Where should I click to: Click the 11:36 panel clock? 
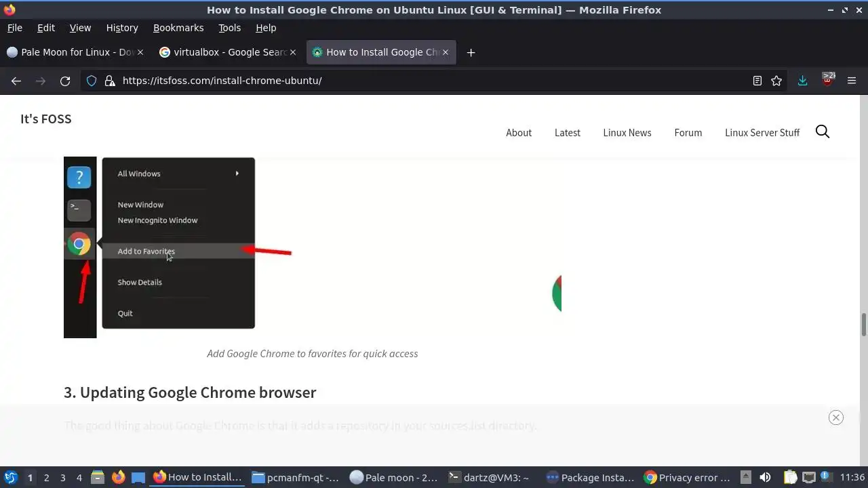(852, 478)
